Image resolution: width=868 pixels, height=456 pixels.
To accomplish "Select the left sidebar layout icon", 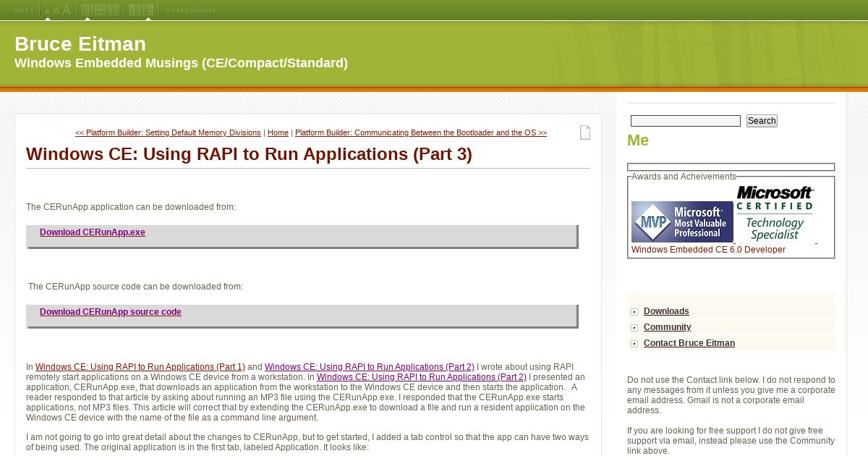I will click(135, 10).
